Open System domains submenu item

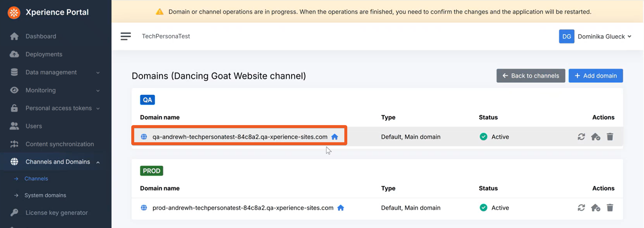click(x=45, y=195)
